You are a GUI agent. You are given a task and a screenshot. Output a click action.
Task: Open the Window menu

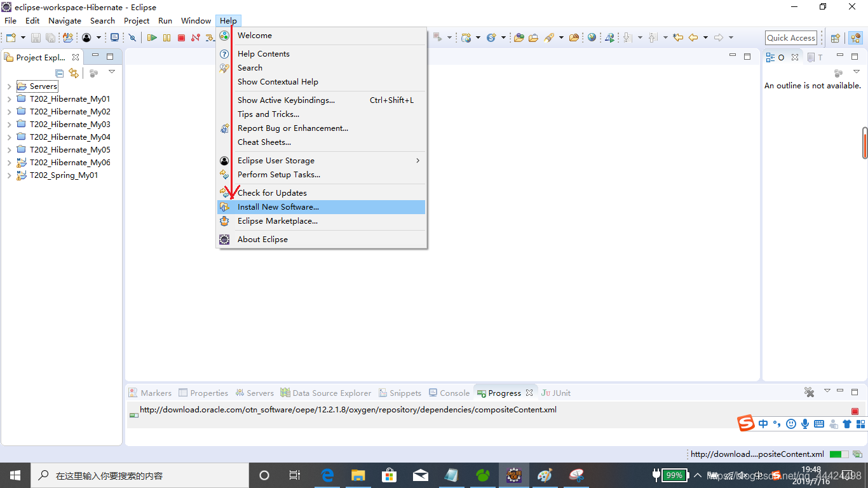point(196,21)
